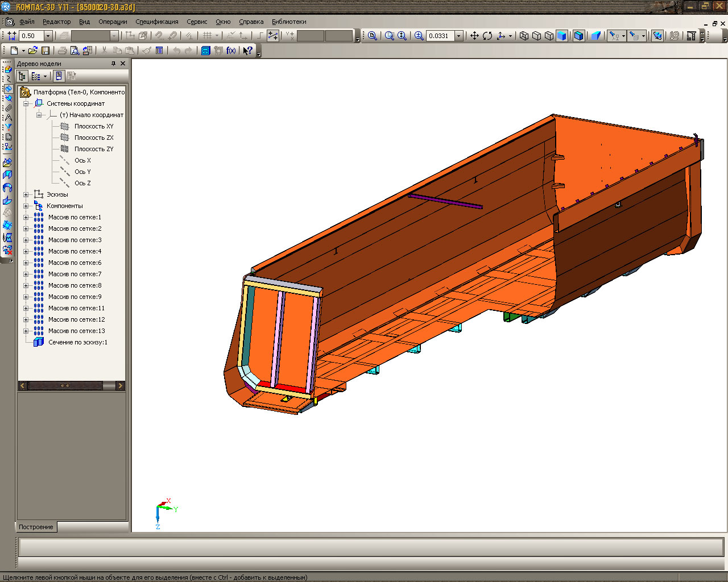Viewport: 728px width, 582px height.
Task: Toggle model tree structure view button
Action: tap(22, 76)
